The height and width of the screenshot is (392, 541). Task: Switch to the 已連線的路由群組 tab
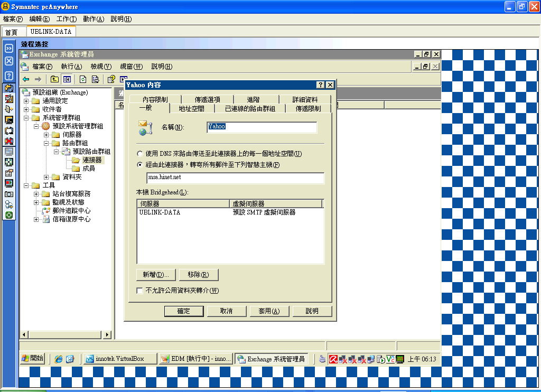tap(250, 109)
